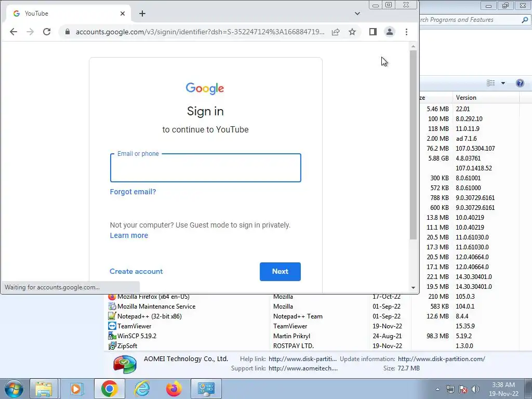
Task: Reload the Google sign-in page
Action: coord(47,32)
